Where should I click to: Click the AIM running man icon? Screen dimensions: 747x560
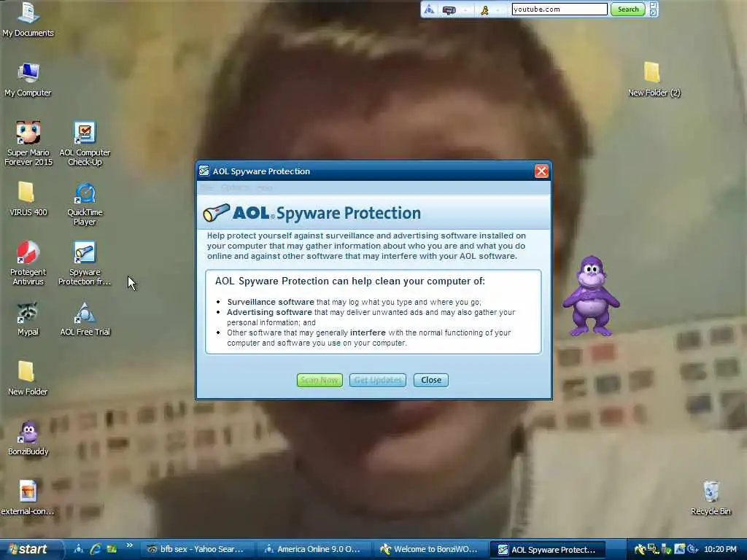[484, 10]
